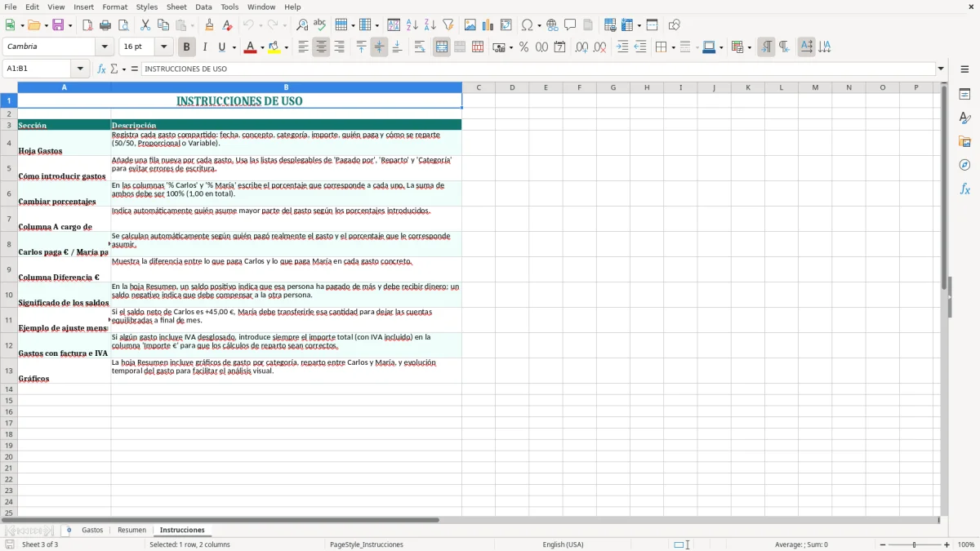Open the font size dropdown
The height and width of the screenshot is (551, 980).
pyautogui.click(x=164, y=47)
